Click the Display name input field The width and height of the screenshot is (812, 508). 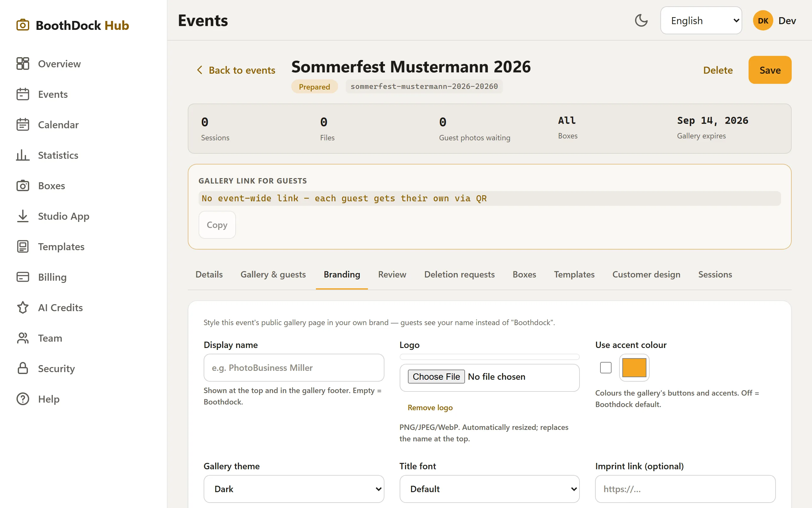coord(294,368)
